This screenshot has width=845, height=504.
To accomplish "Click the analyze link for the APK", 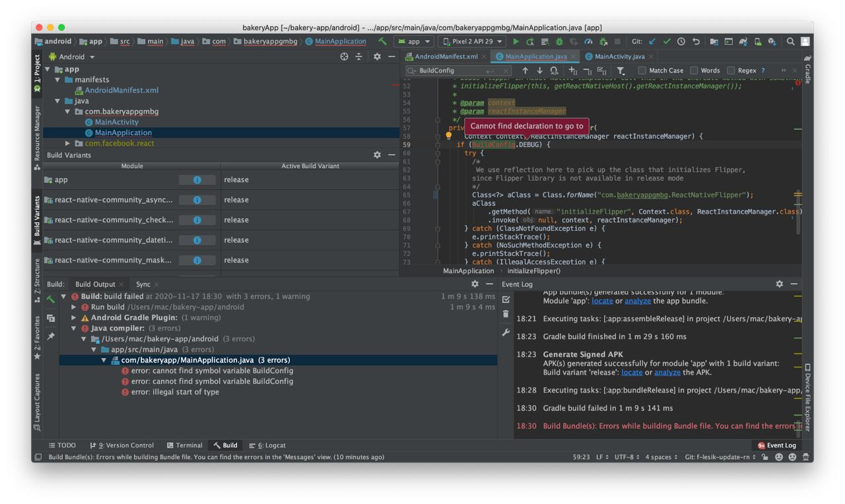I will 667,372.
